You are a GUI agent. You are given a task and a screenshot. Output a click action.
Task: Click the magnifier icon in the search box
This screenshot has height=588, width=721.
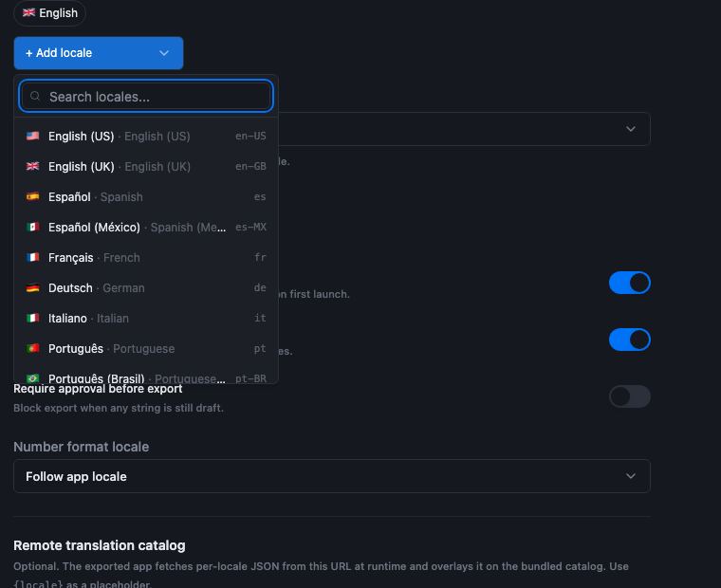(35, 96)
